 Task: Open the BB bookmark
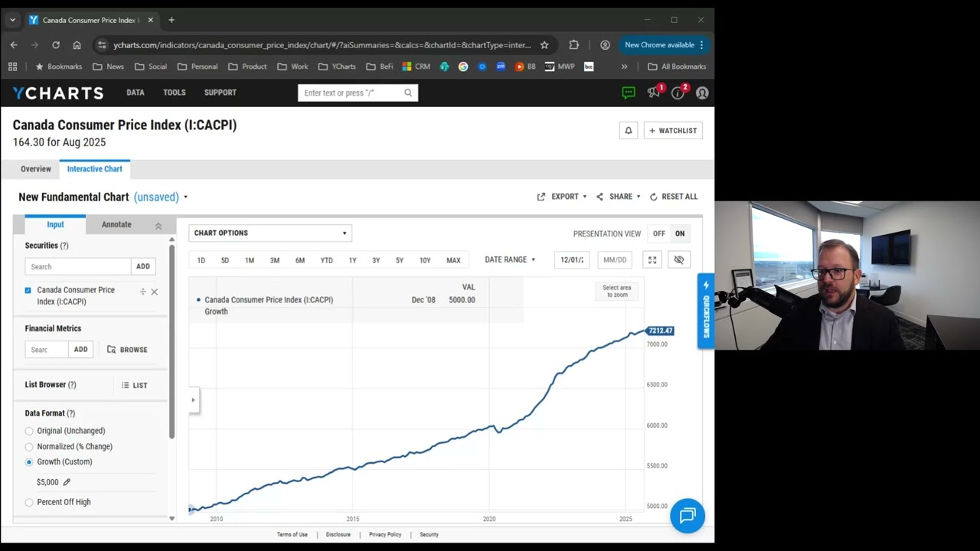click(525, 67)
